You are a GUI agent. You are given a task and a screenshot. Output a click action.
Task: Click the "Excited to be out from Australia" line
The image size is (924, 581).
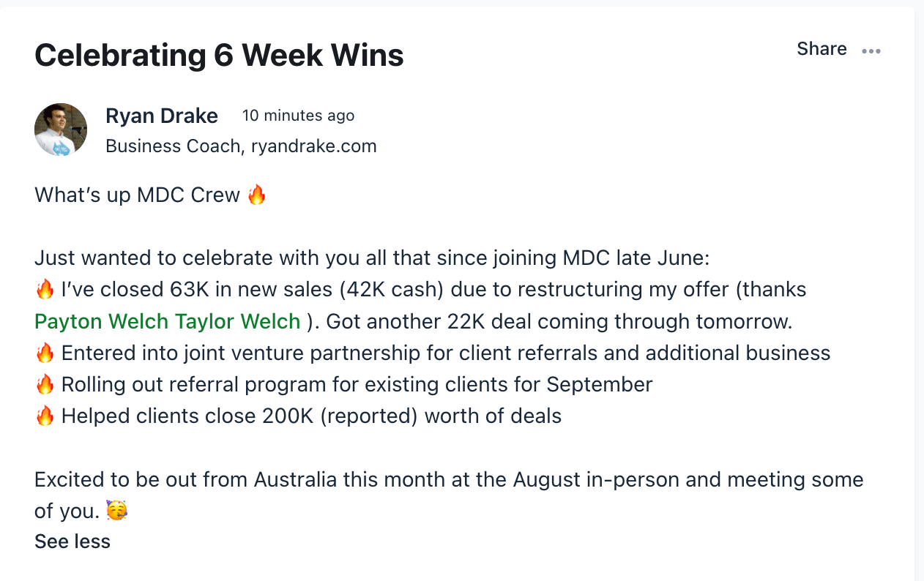click(x=448, y=480)
